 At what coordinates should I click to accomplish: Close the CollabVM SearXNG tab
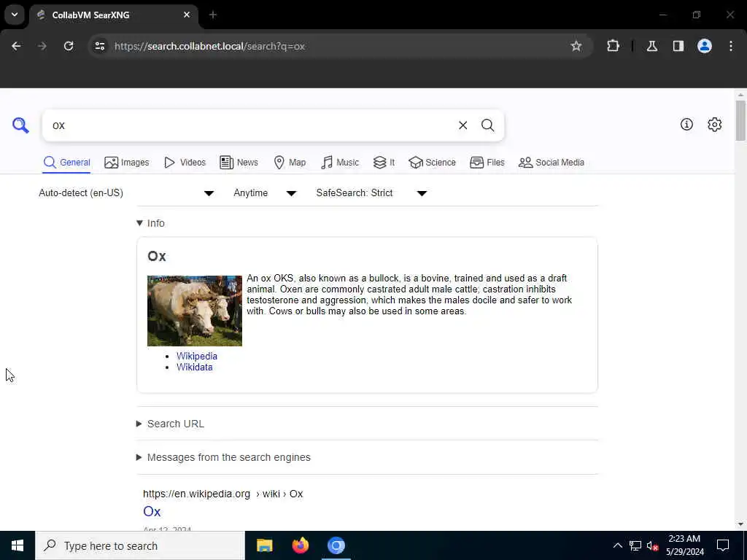point(187,15)
